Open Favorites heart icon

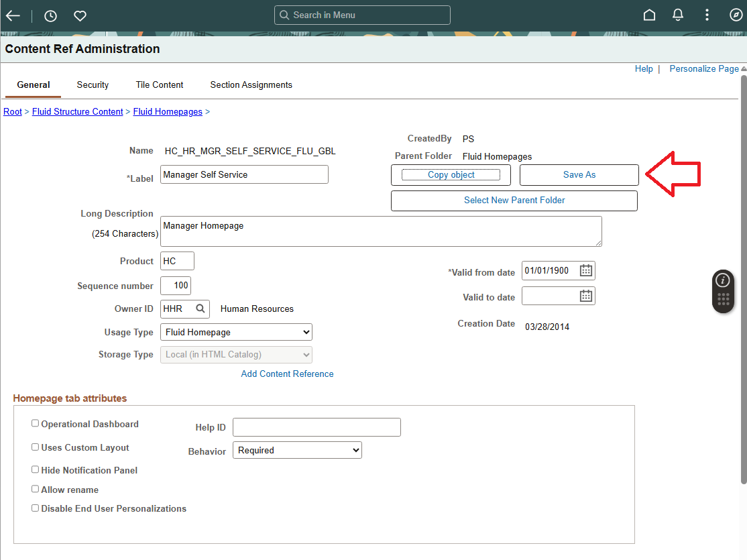[80, 15]
